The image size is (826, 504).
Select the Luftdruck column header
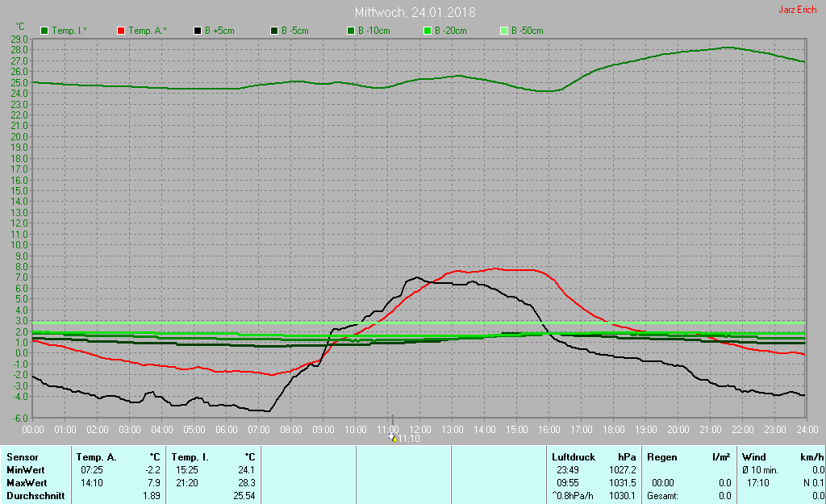[x=572, y=457]
